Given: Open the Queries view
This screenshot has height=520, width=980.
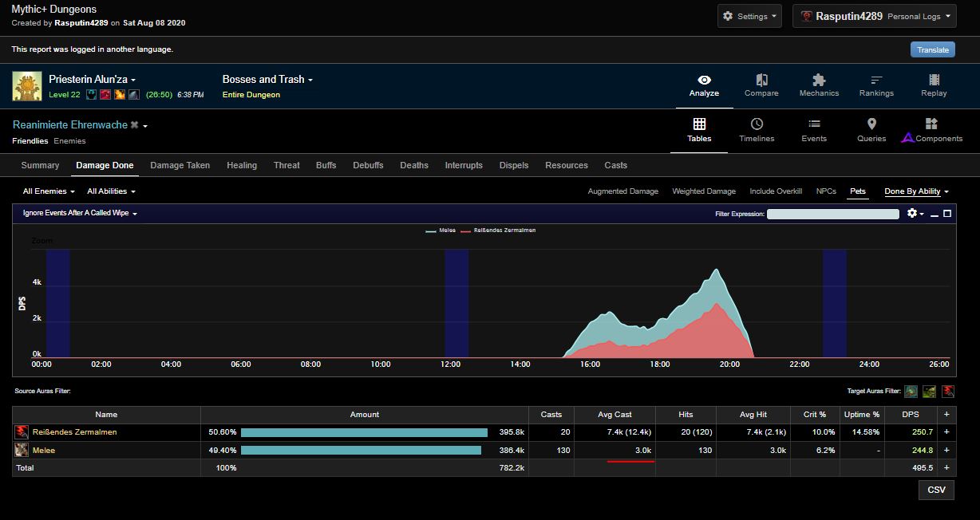Looking at the screenshot, I should 871,131.
